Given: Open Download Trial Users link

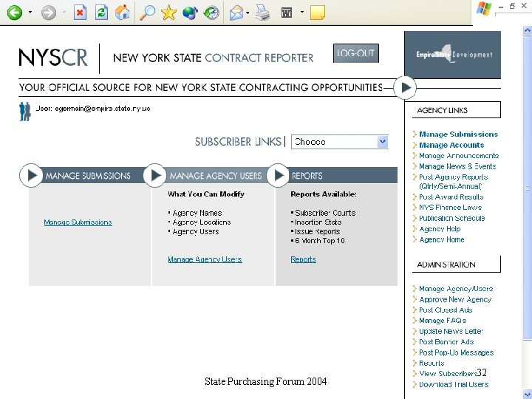Looking at the screenshot, I should coord(454,384).
